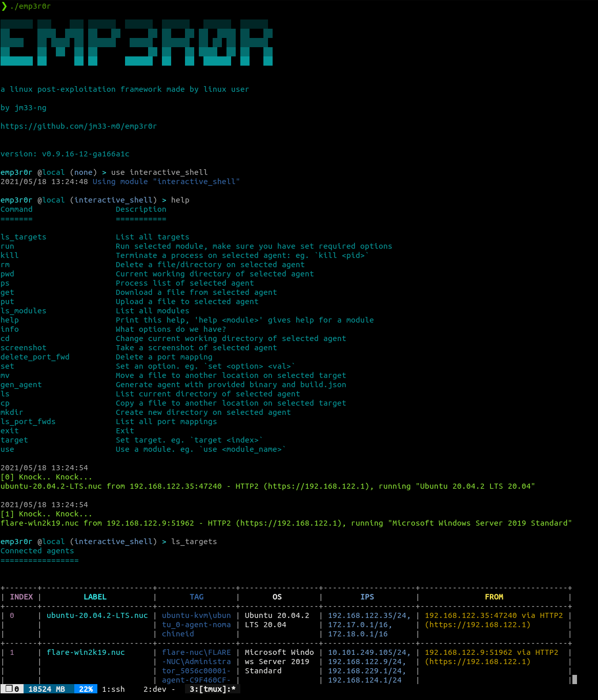This screenshot has width=598, height=700.
Task: Click the 'kill' command in help list
Action: [10, 255]
